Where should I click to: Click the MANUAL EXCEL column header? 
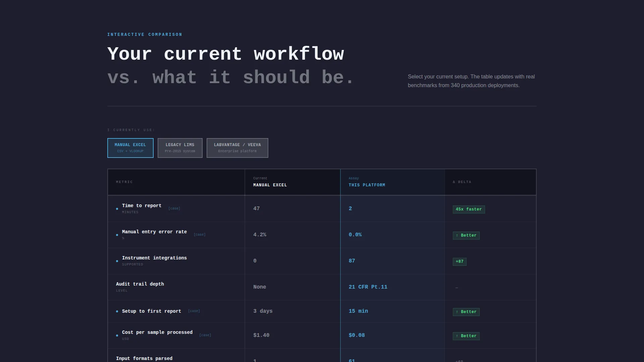pos(270,185)
